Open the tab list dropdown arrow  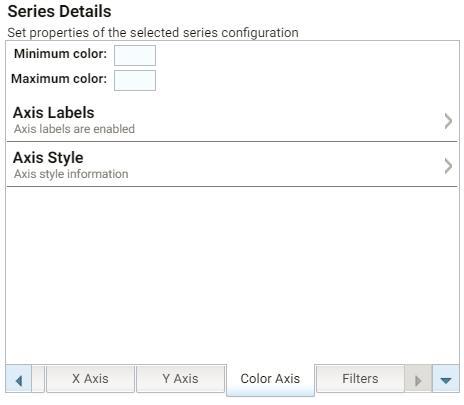tap(446, 379)
